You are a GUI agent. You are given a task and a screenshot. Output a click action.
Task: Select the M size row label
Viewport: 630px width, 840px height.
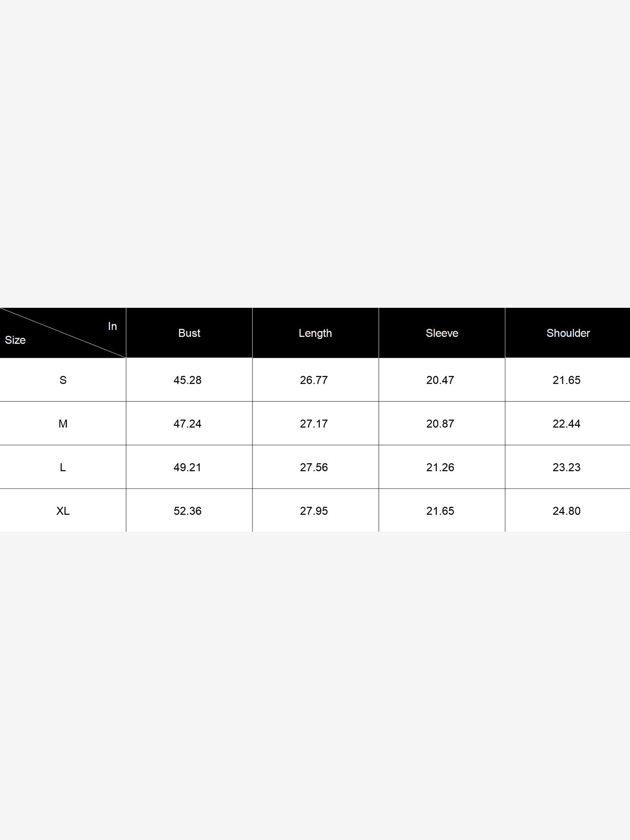coord(63,424)
